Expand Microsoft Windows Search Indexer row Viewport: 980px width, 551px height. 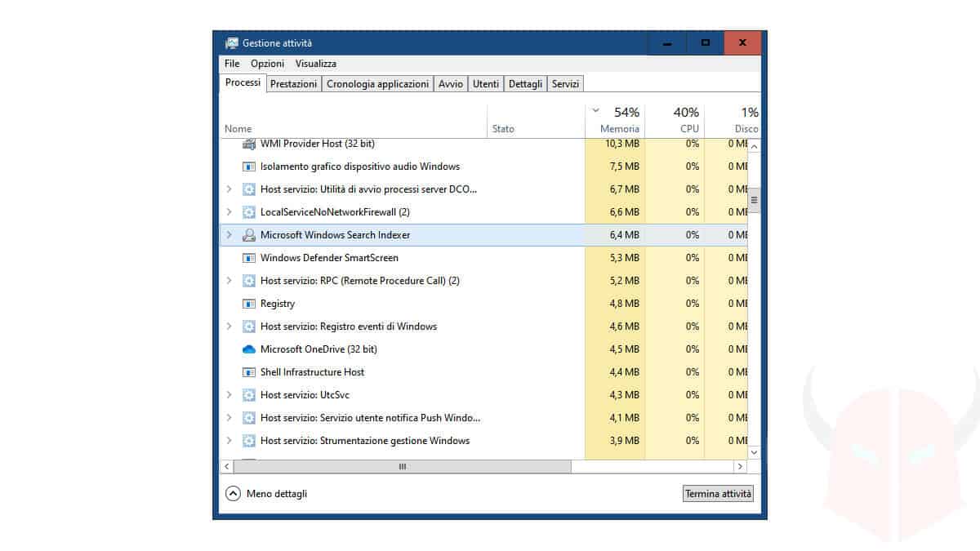(229, 235)
